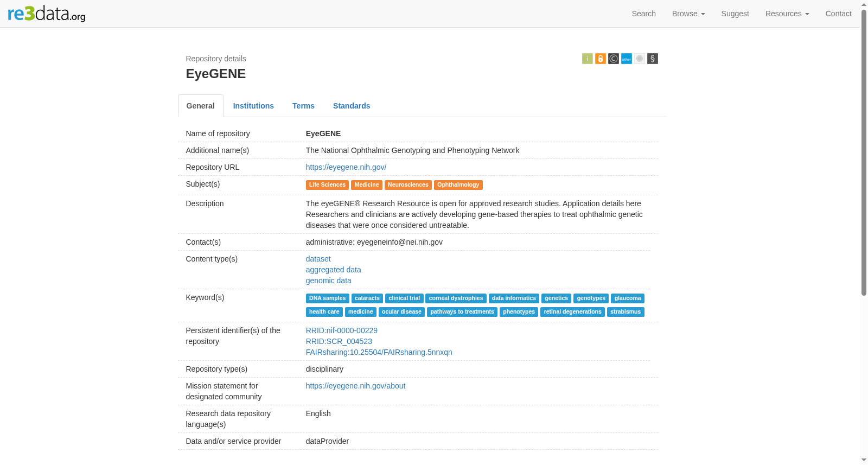
Task: Click the blue 'other' badge icon
Action: (627, 59)
